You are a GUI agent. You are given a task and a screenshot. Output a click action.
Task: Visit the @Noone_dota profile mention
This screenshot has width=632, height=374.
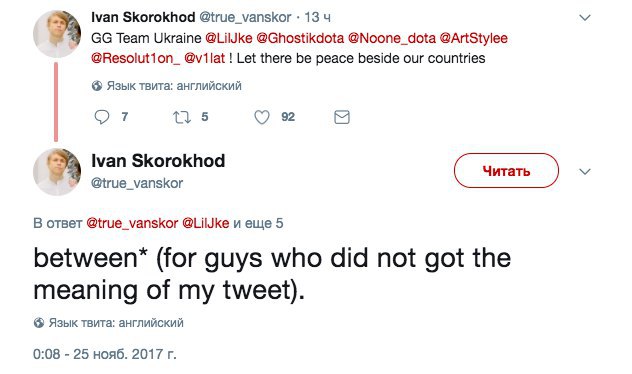pos(391,38)
